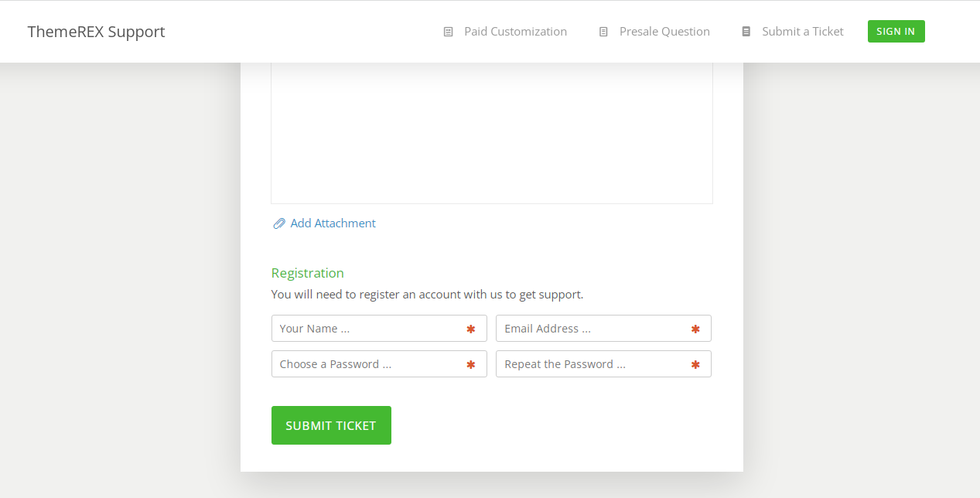Click the green Sign In button

[896, 32]
